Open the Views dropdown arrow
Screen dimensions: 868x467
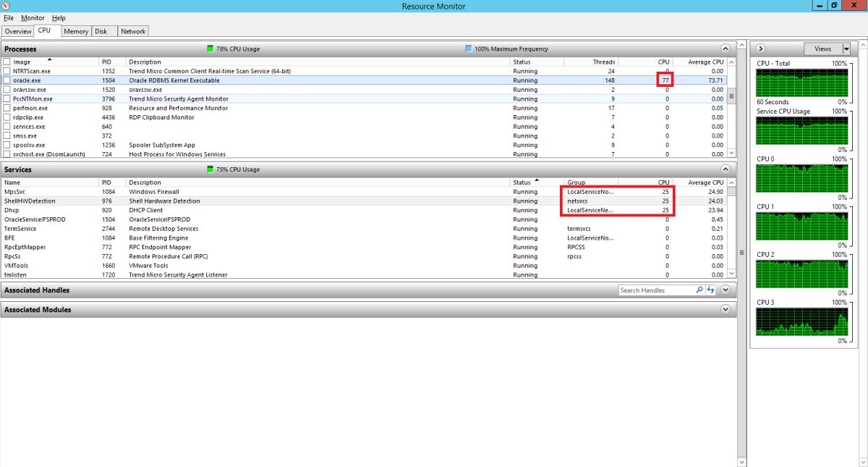(846, 49)
